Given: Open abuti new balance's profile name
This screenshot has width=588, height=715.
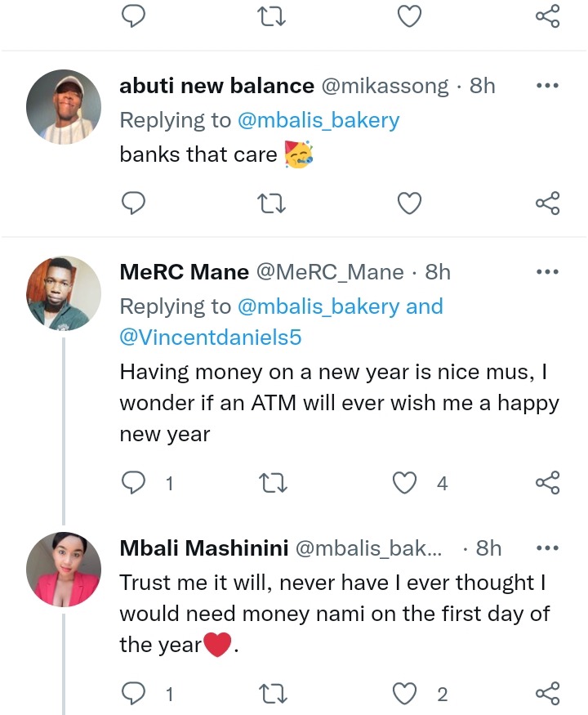Looking at the screenshot, I should point(216,85).
